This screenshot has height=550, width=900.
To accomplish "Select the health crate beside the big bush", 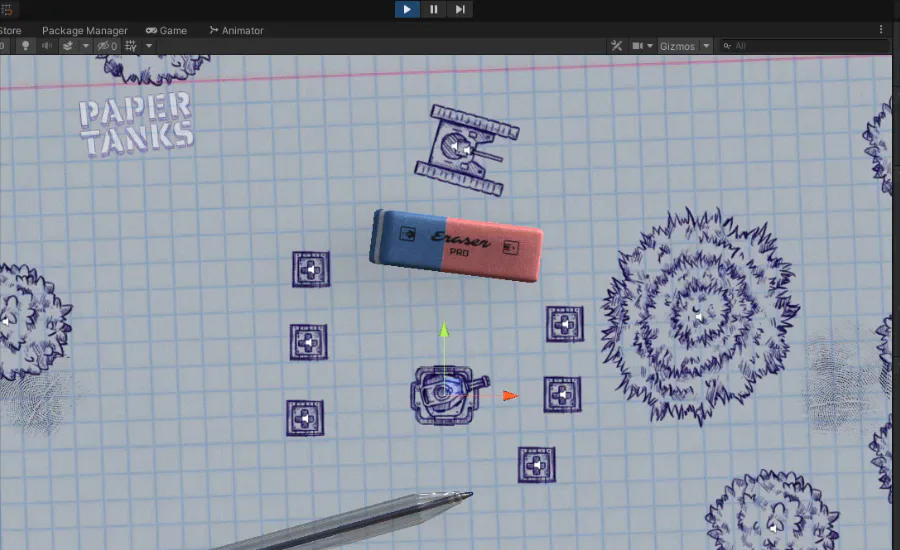I will pos(565,324).
